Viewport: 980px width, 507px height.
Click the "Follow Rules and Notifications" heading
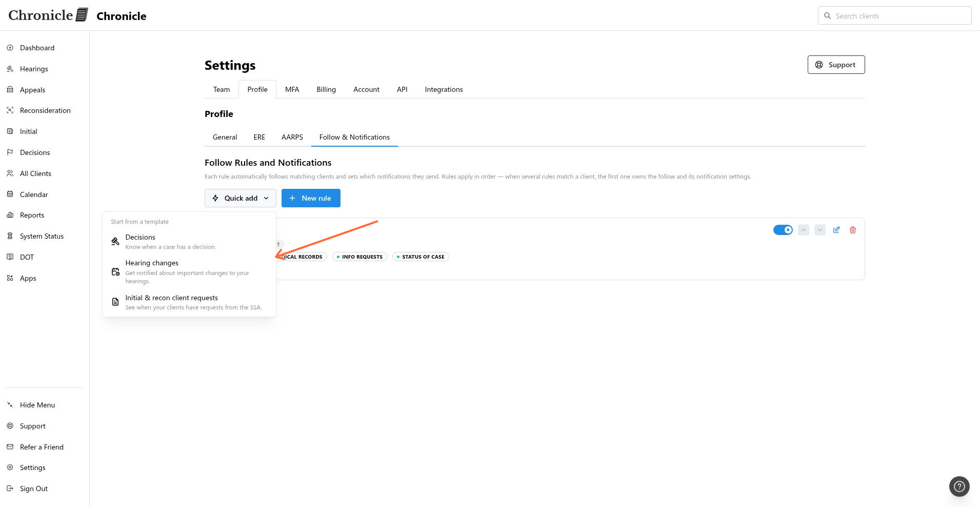tap(268, 163)
